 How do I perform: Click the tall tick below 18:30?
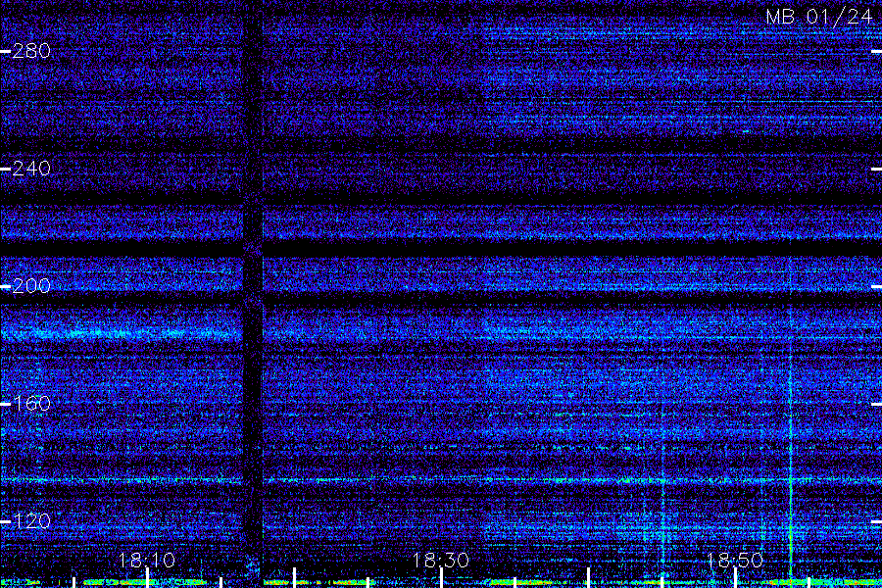(442, 578)
